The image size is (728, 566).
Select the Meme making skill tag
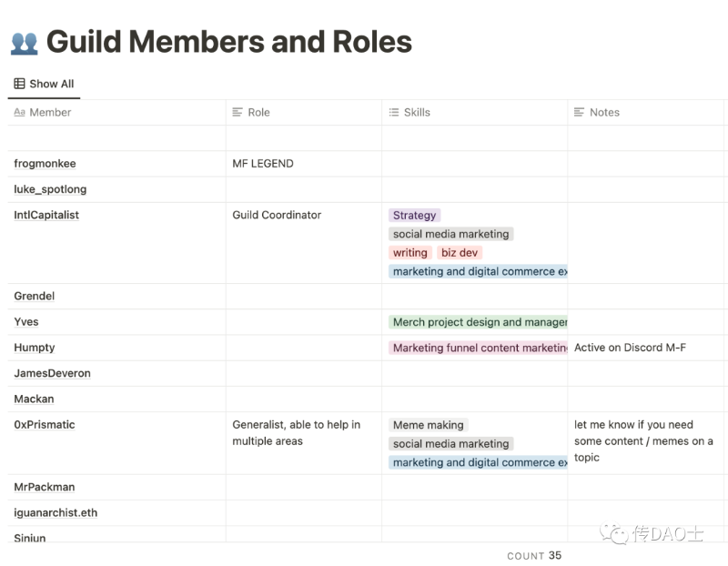428,425
